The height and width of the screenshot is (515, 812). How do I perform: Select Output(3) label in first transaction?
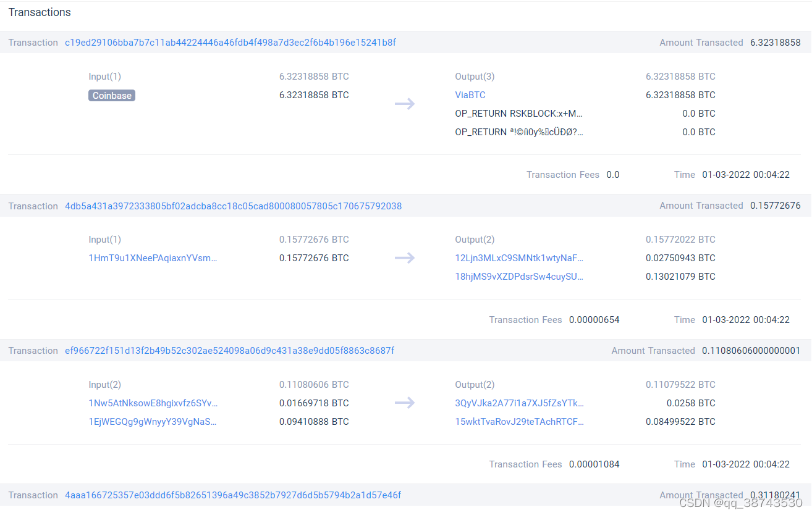point(475,77)
